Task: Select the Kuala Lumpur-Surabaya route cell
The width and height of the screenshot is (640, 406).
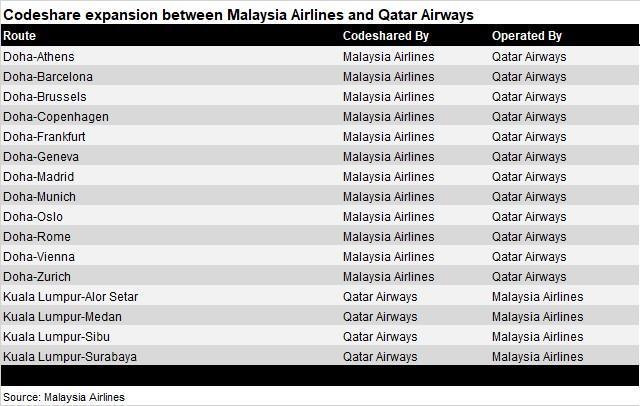Action: coord(70,357)
